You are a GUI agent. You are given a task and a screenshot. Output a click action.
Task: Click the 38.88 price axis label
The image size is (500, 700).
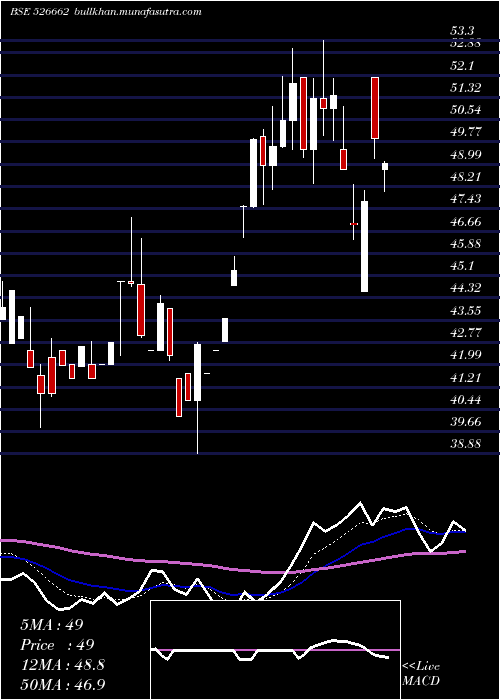466,444
